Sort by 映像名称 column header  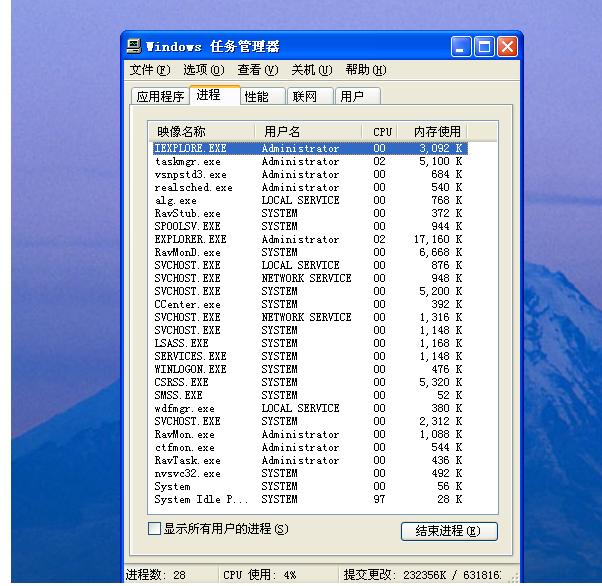coord(202,132)
